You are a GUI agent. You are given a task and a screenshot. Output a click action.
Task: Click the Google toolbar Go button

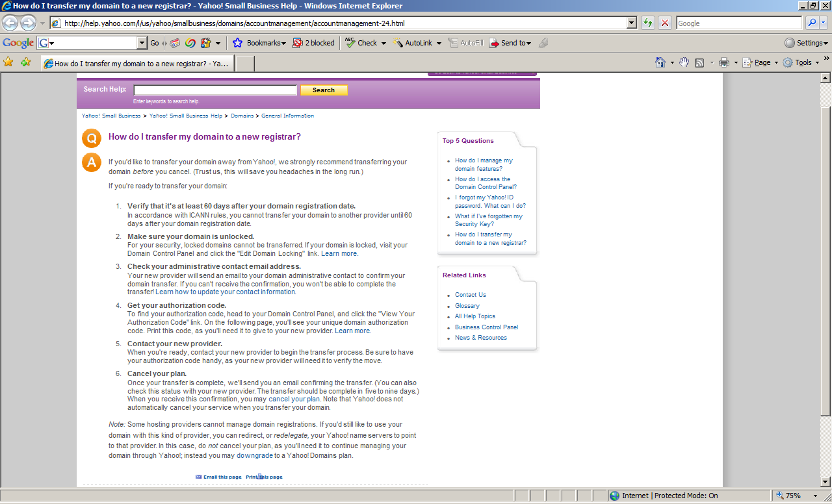155,43
